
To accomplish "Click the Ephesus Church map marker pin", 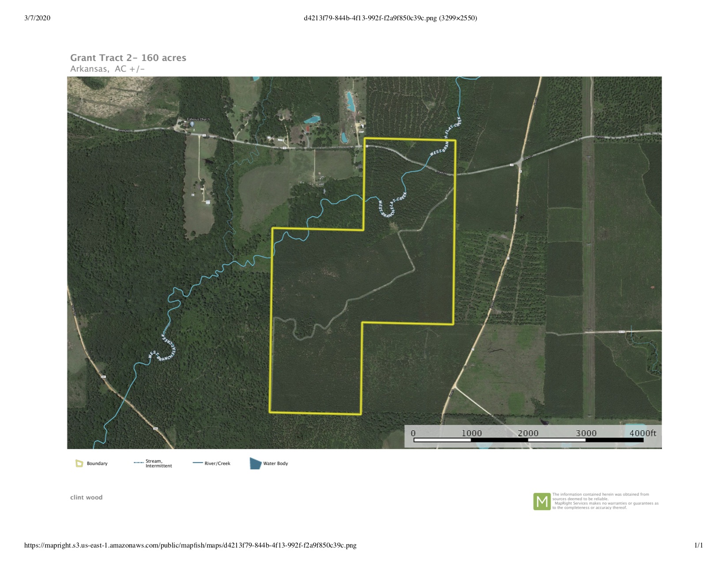I will pyautogui.click(x=192, y=125).
